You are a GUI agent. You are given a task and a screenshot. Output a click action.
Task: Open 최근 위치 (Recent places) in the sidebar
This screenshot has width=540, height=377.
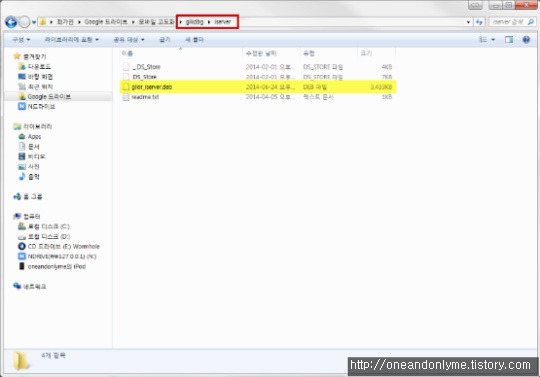point(35,86)
